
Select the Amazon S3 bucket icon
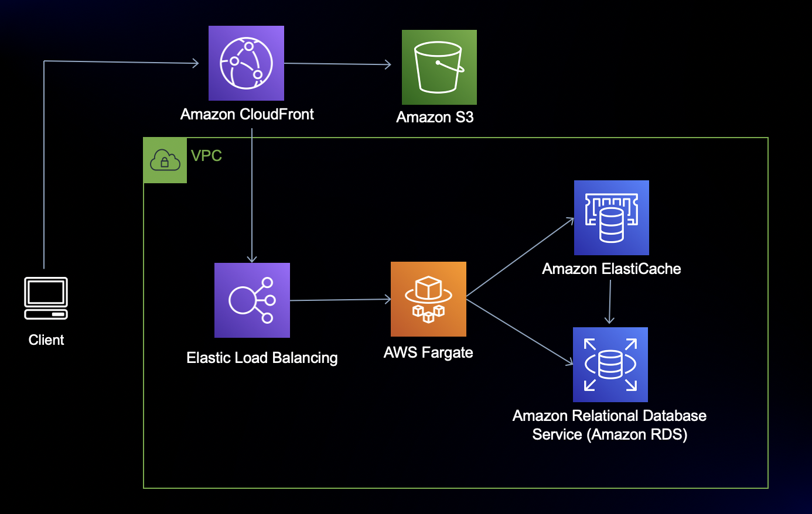click(x=439, y=67)
